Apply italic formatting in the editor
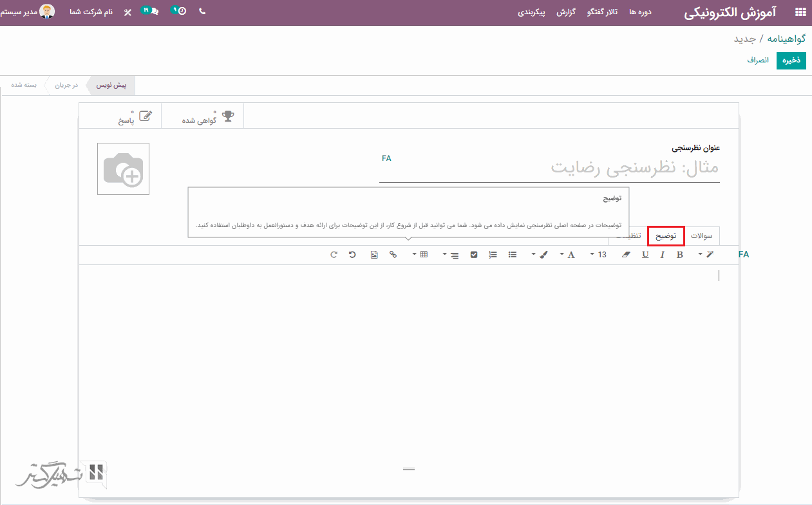 coord(662,255)
